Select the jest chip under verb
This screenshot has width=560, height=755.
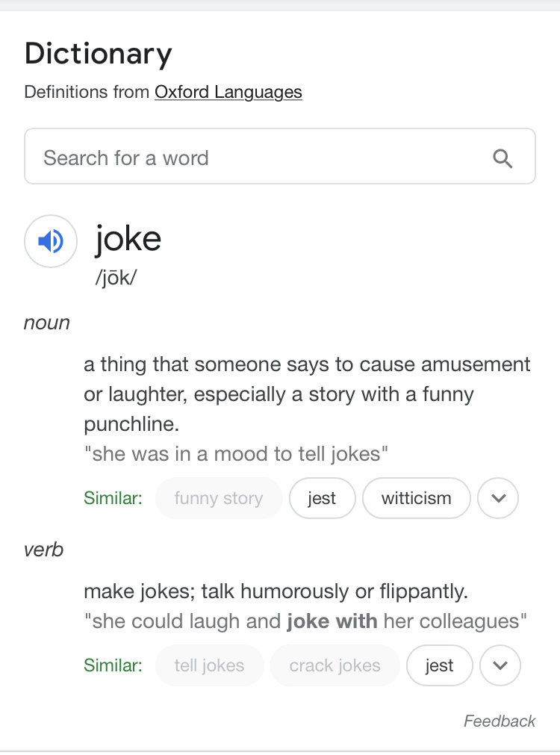[440, 665]
